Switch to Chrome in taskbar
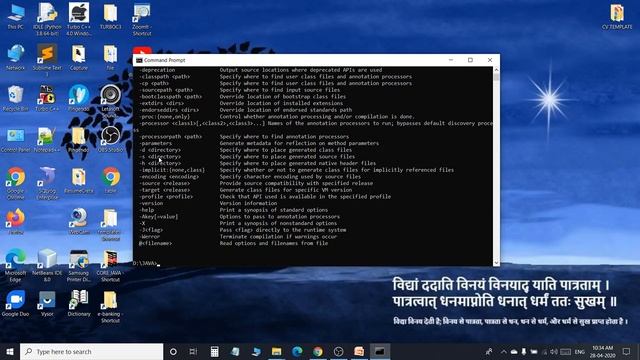This screenshot has width=640, height=360. pos(318,351)
